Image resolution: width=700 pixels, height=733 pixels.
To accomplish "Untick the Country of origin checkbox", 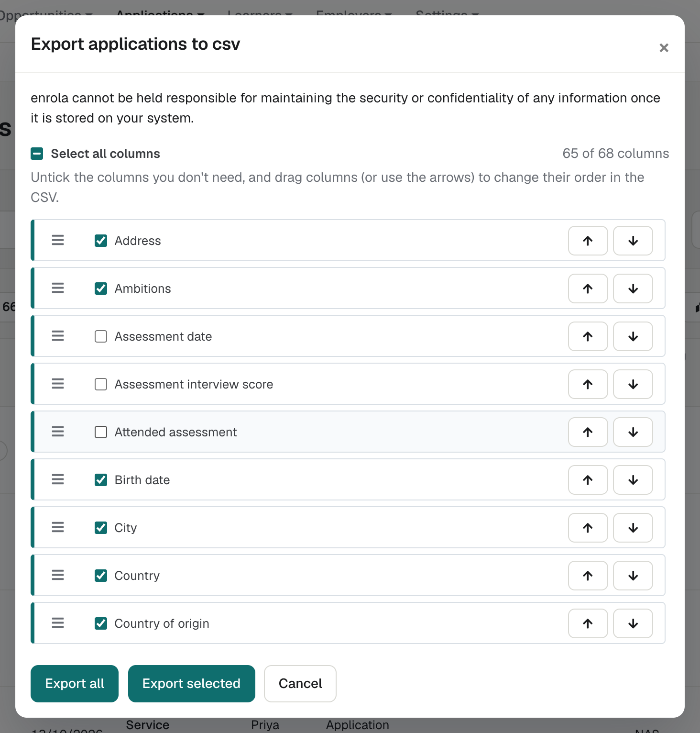I will [101, 623].
